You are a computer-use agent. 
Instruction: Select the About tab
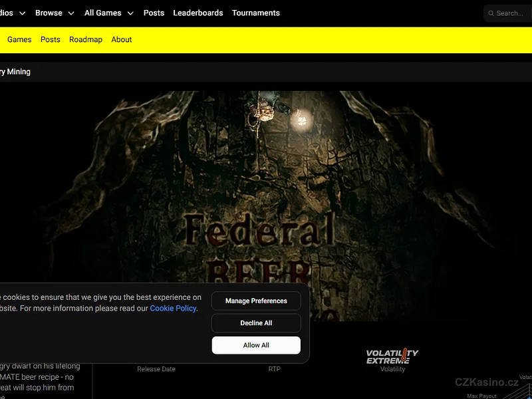coord(122,40)
